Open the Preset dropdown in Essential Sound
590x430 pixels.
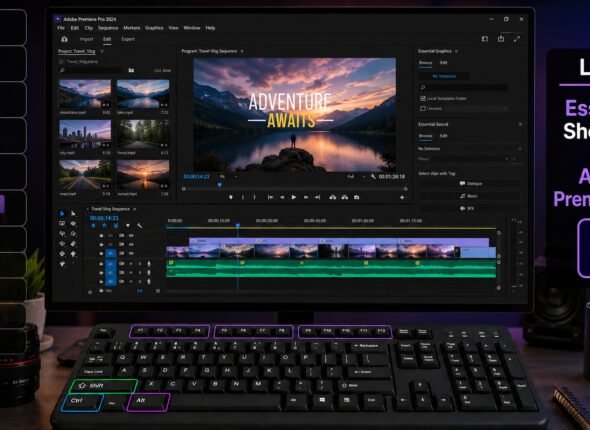pos(464,159)
